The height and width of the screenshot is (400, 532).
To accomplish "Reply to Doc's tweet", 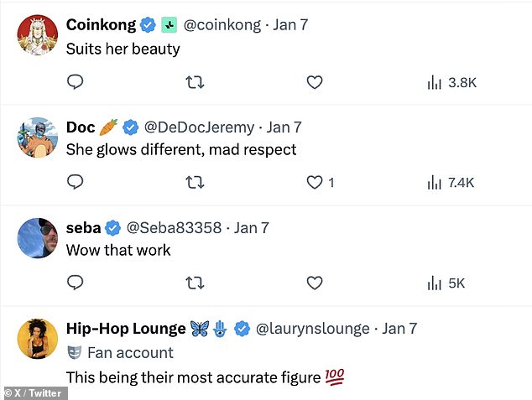I will tap(75, 182).
